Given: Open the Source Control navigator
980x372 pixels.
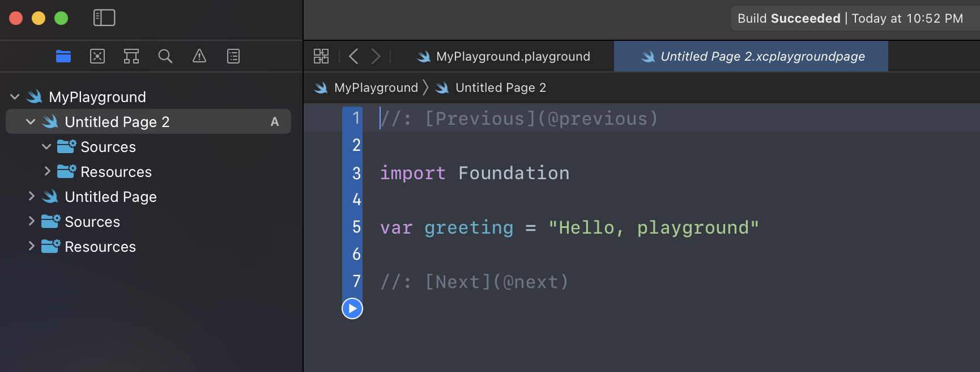Looking at the screenshot, I should pyautogui.click(x=97, y=56).
